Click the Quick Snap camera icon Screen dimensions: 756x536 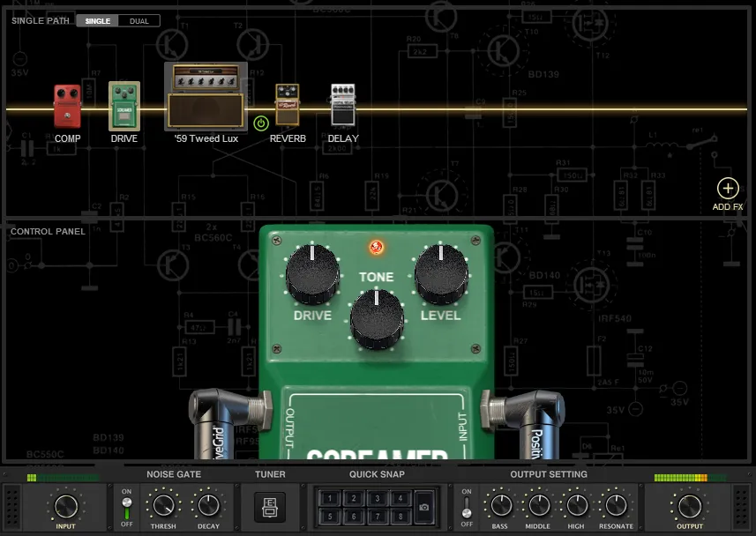tap(423, 507)
